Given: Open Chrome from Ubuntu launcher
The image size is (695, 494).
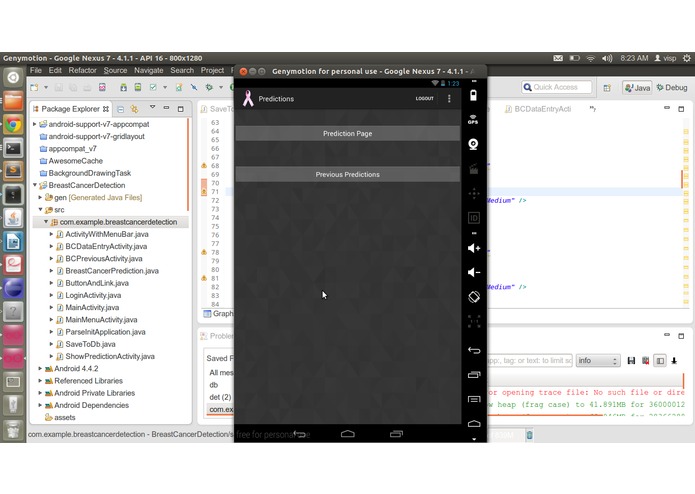Looking at the screenshot, I should [x=13, y=124].
